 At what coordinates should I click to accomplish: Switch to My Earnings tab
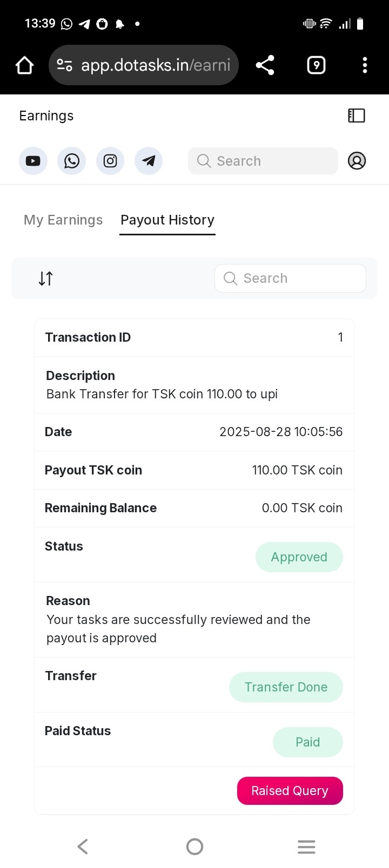(63, 220)
